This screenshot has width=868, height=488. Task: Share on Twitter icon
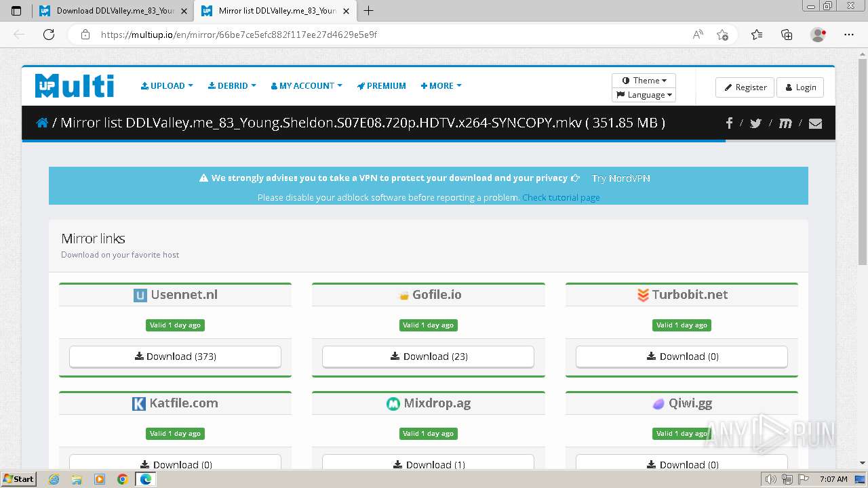pyautogui.click(x=755, y=123)
